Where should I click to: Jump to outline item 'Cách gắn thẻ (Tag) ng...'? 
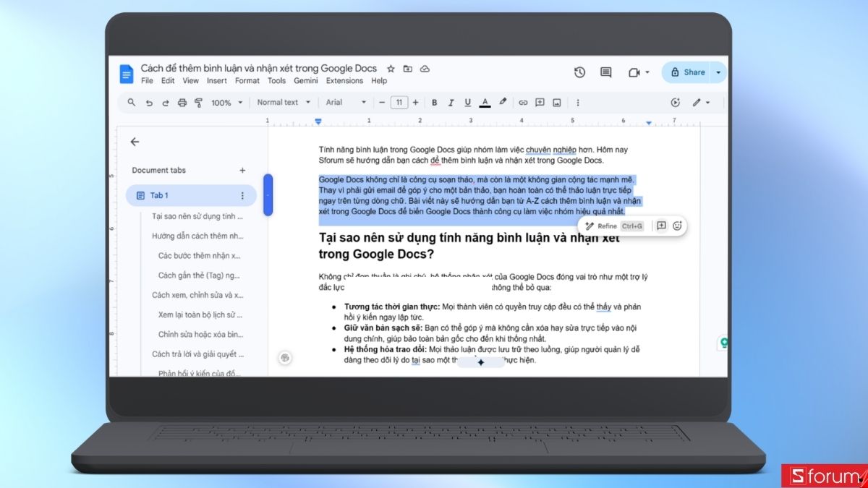(200, 275)
